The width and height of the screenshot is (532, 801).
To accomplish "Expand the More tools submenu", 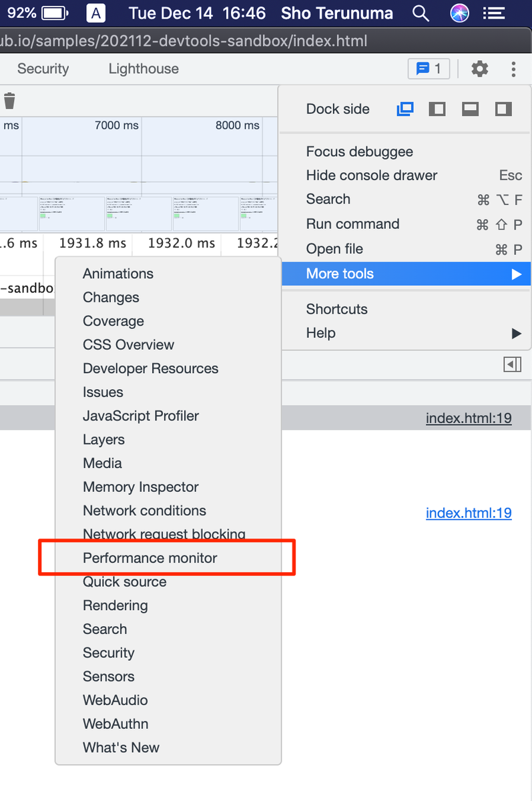I will [x=406, y=274].
